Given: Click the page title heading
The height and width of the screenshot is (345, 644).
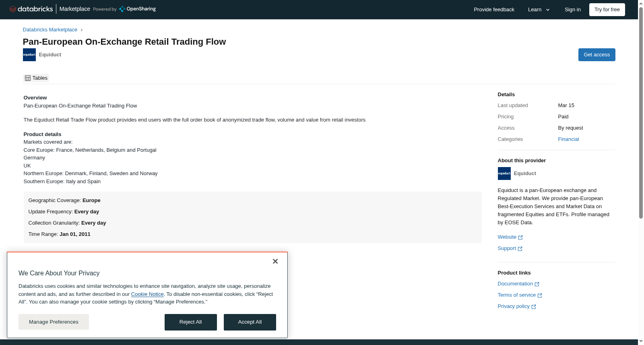Looking at the screenshot, I should (124, 42).
